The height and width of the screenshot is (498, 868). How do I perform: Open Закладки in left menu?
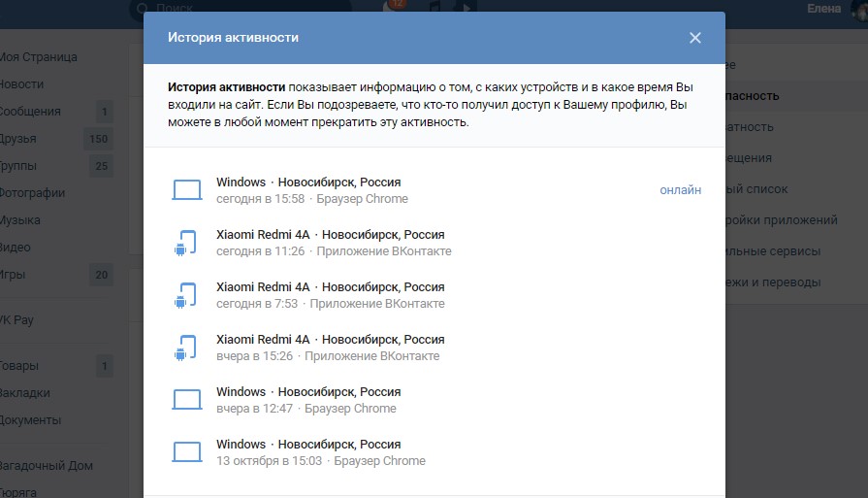[x=26, y=393]
